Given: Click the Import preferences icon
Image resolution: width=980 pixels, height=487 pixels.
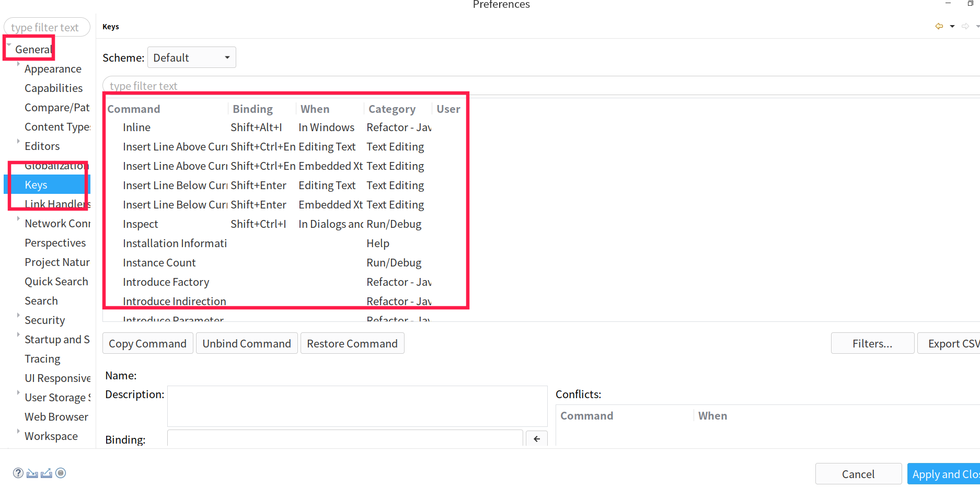Looking at the screenshot, I should tap(32, 473).
